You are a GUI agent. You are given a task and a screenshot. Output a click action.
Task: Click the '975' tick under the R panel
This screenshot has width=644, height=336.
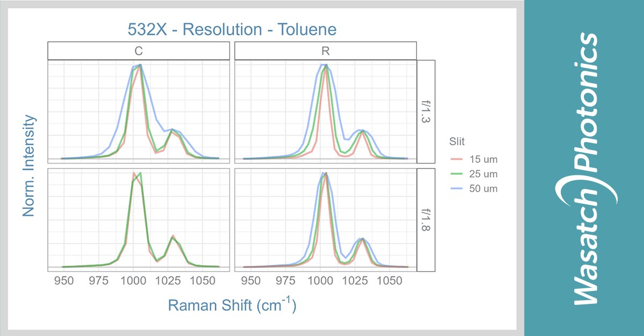tap(286, 281)
